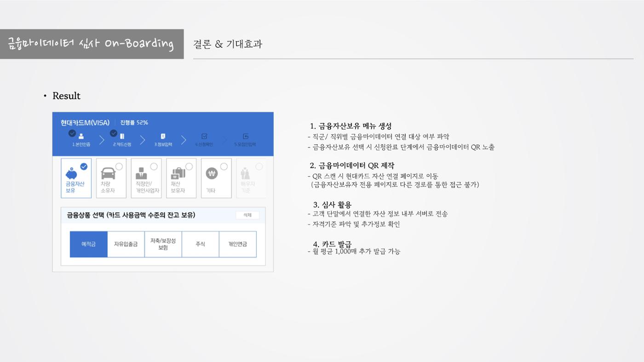Click heading 1. 금융자산보유 메뉴 생성
The height and width of the screenshot is (362, 644).
(x=351, y=126)
